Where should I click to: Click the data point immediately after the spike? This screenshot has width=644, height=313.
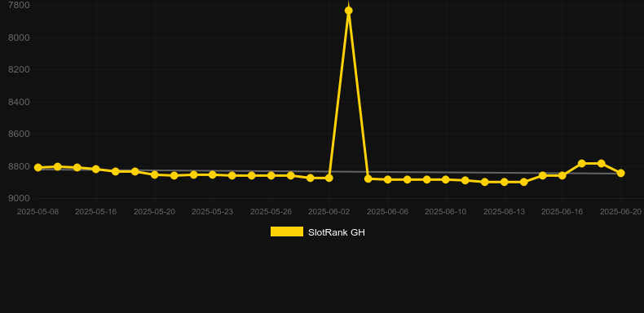tap(368, 179)
